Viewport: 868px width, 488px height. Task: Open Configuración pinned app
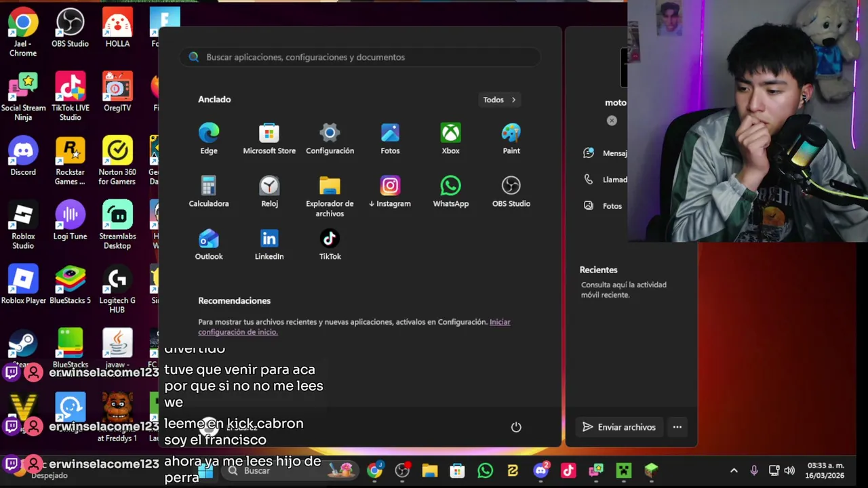[330, 139]
